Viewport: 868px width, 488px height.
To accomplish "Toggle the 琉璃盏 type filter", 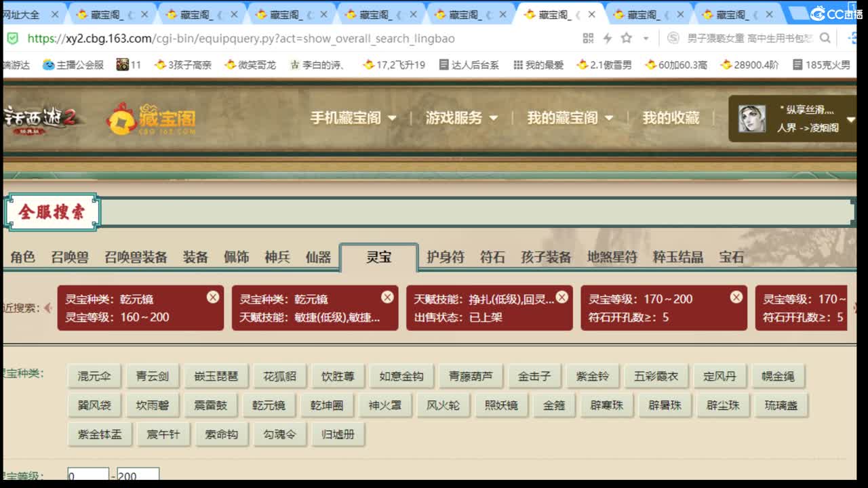I will pyautogui.click(x=781, y=405).
